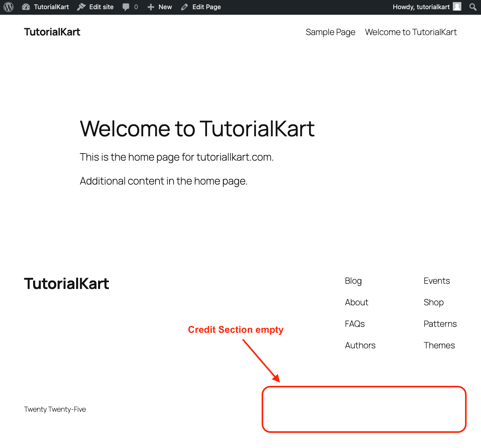Click the Twenty Twenty-Five footer text
481x448 pixels.
click(55, 409)
